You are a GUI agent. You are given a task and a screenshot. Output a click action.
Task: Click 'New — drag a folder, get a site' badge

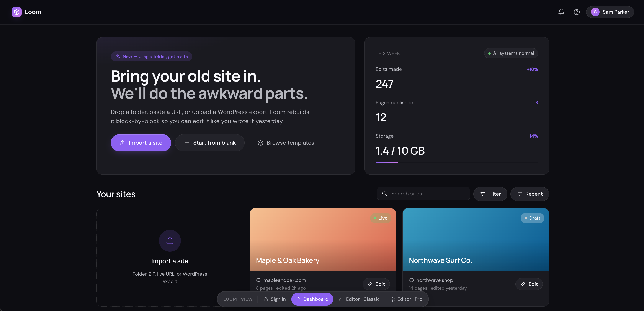tap(152, 56)
